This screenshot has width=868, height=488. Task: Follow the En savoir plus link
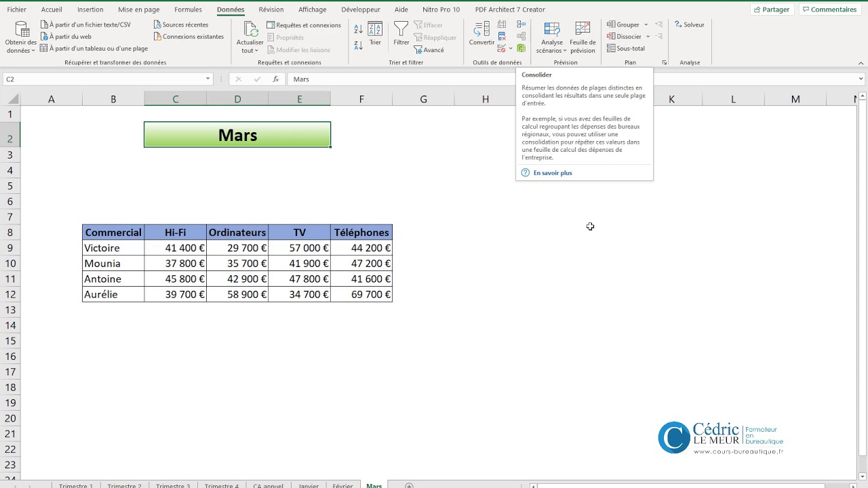click(553, 173)
